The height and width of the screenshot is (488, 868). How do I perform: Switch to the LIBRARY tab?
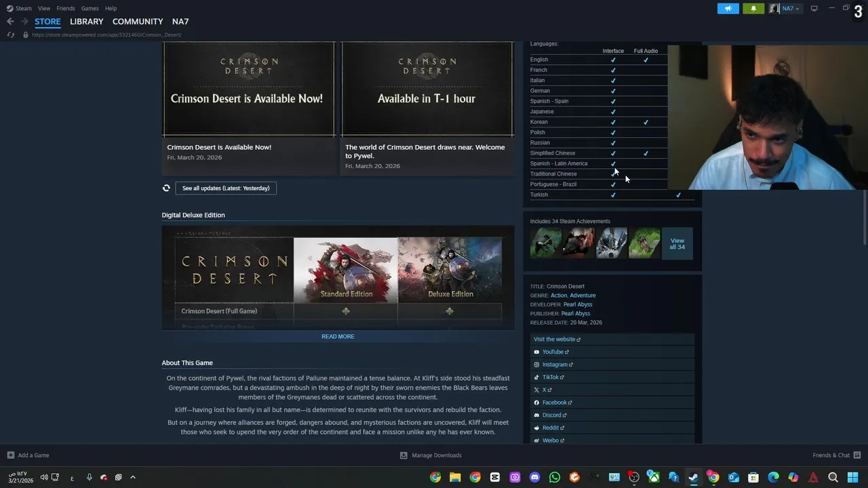pyautogui.click(x=87, y=22)
